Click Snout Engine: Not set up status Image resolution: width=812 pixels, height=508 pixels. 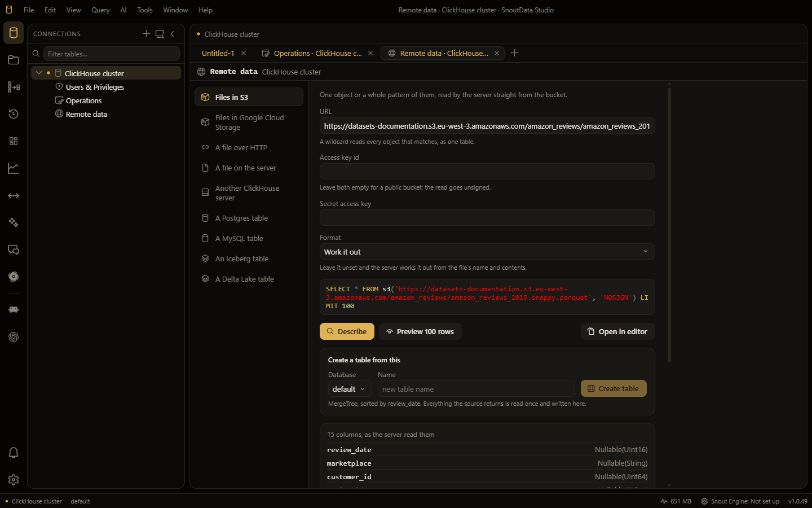tap(740, 501)
